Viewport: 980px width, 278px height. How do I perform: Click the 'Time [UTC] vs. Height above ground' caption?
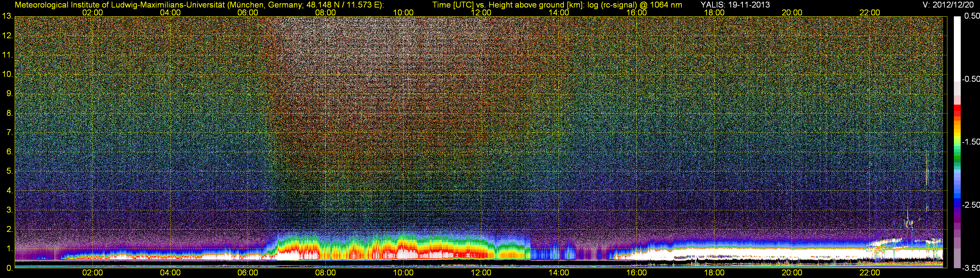tap(557, 5)
